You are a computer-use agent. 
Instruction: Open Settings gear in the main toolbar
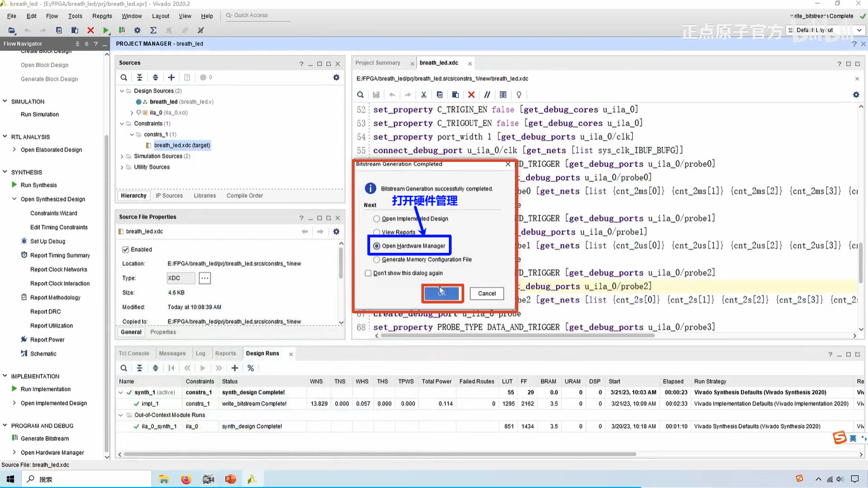click(x=137, y=30)
